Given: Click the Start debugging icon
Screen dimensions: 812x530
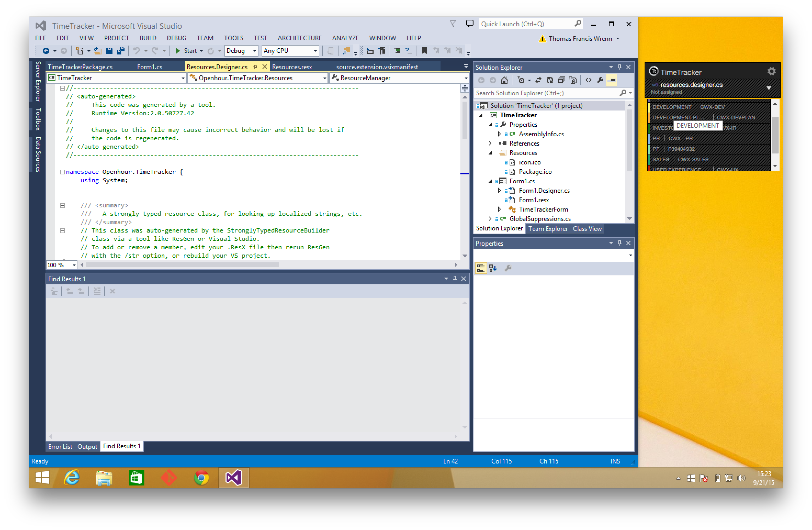Looking at the screenshot, I should click(178, 51).
